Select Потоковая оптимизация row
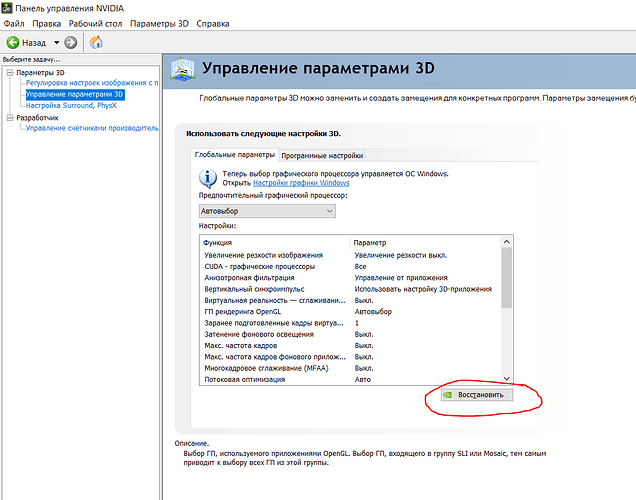The width and height of the screenshot is (636, 500). tap(350, 380)
